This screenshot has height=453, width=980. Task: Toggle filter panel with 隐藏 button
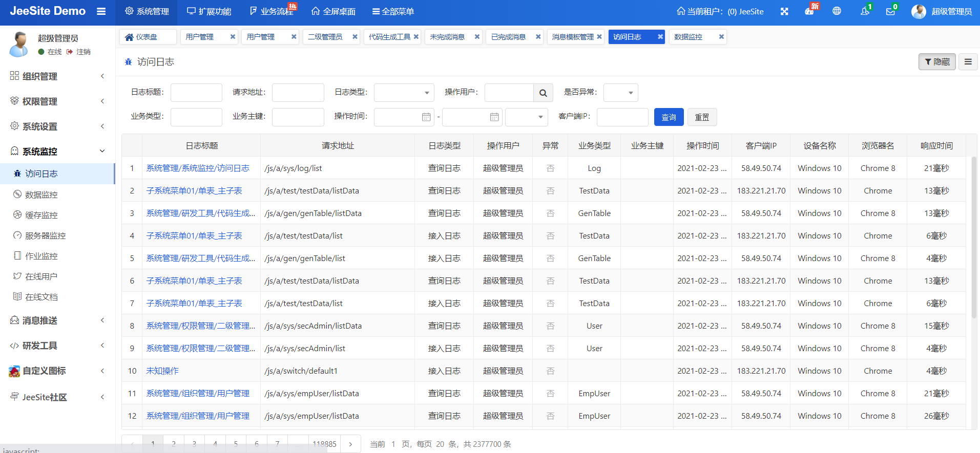[x=936, y=62]
